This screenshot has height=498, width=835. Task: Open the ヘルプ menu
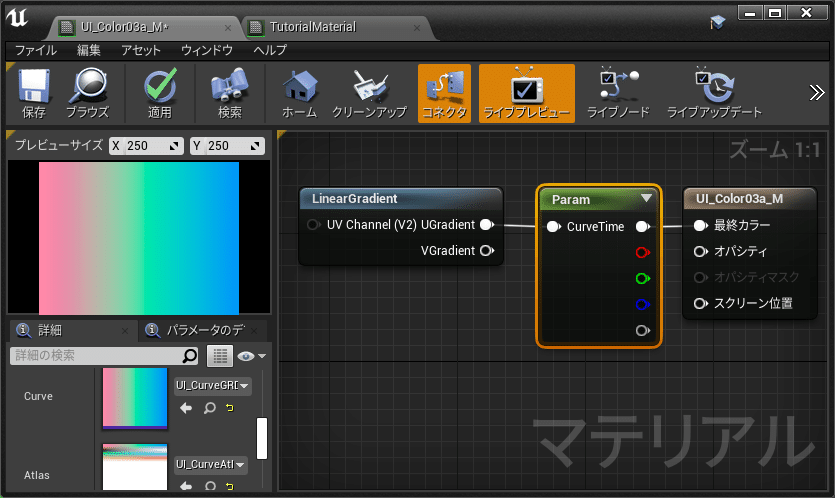pos(269,50)
